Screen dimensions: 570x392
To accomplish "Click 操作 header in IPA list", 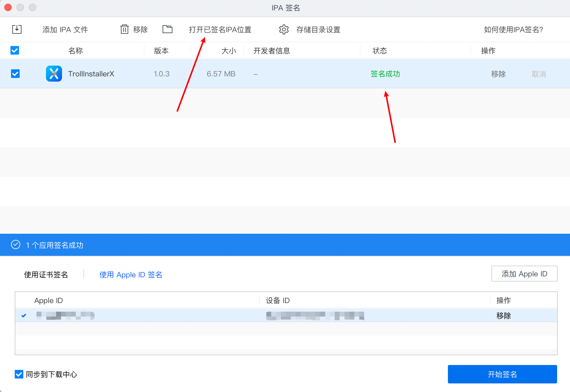I will (488, 51).
